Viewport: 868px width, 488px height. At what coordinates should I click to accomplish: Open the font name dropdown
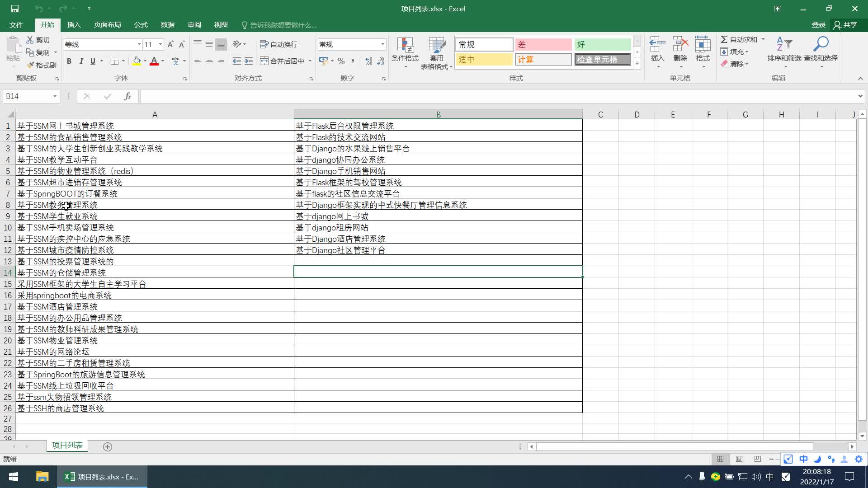(x=139, y=44)
